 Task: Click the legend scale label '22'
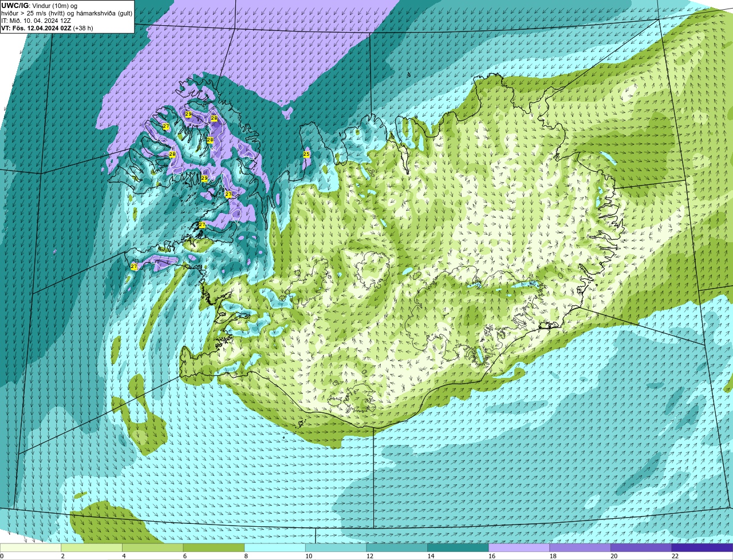[675, 556]
